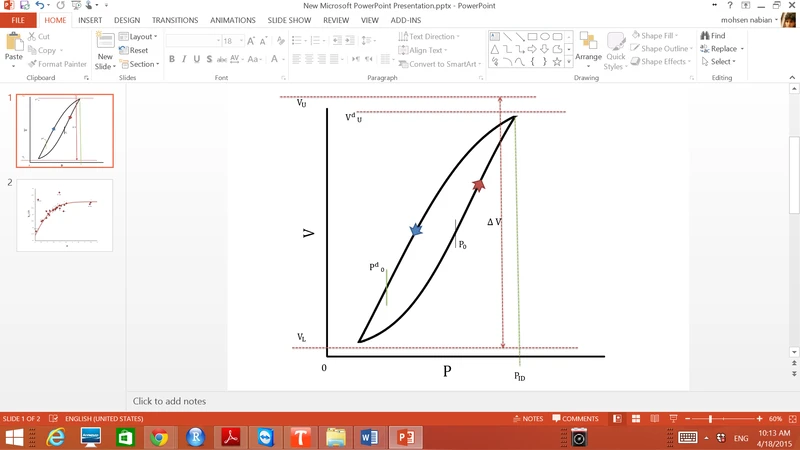Start Slide Show from status bar icon
Image resolution: width=800 pixels, height=450 pixels.
tap(675, 418)
